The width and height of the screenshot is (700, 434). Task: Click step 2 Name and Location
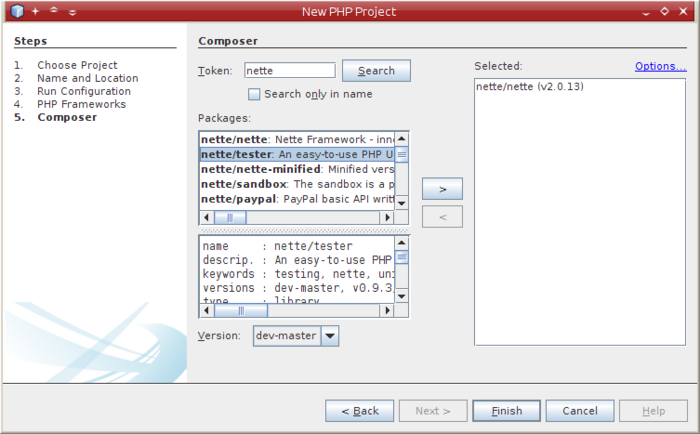click(88, 78)
